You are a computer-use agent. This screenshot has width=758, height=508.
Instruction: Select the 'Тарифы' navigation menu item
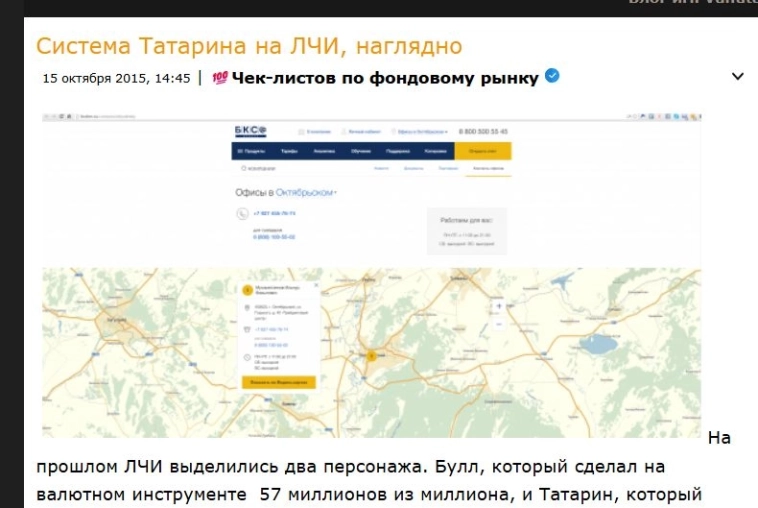click(289, 151)
